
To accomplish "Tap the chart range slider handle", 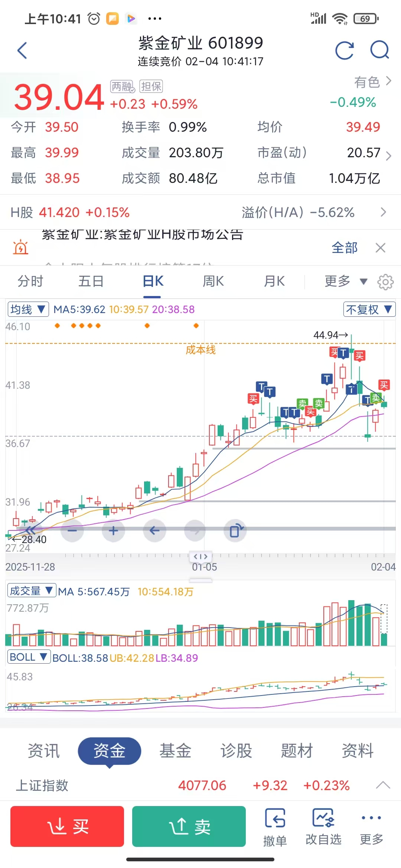I will (x=201, y=556).
